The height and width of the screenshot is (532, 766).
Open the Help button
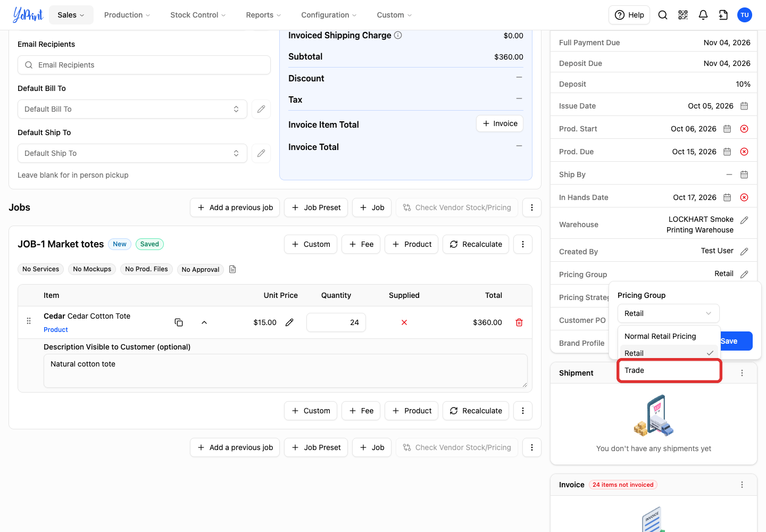tap(629, 15)
